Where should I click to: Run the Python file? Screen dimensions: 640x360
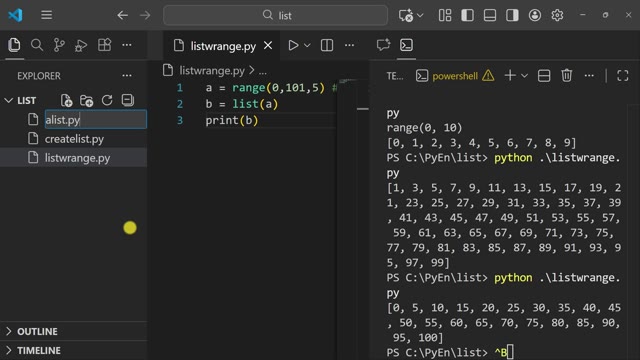point(293,45)
